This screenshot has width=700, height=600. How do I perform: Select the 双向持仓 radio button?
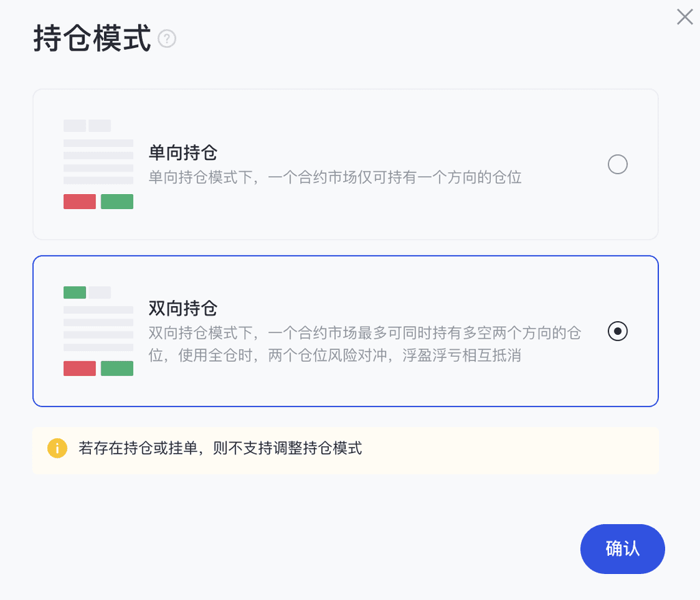point(617,331)
